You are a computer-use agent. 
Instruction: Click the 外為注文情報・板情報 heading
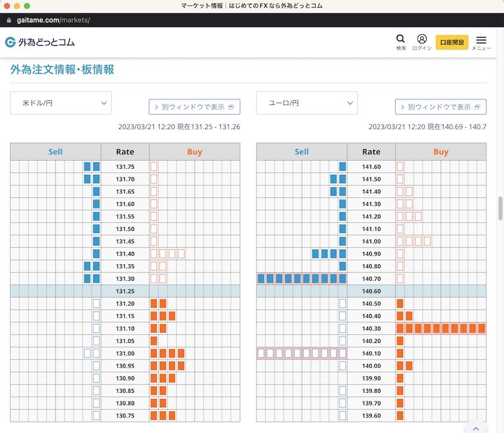coord(62,69)
